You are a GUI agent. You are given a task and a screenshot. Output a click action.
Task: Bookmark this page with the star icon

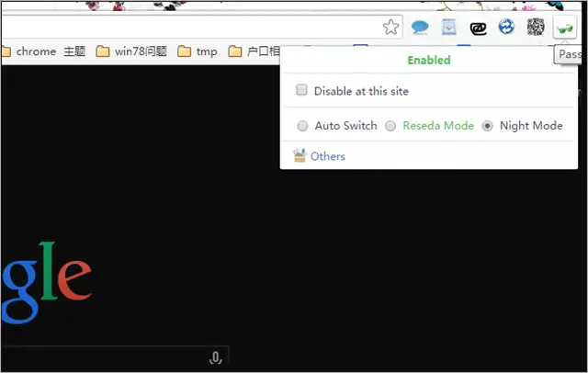[x=390, y=27]
